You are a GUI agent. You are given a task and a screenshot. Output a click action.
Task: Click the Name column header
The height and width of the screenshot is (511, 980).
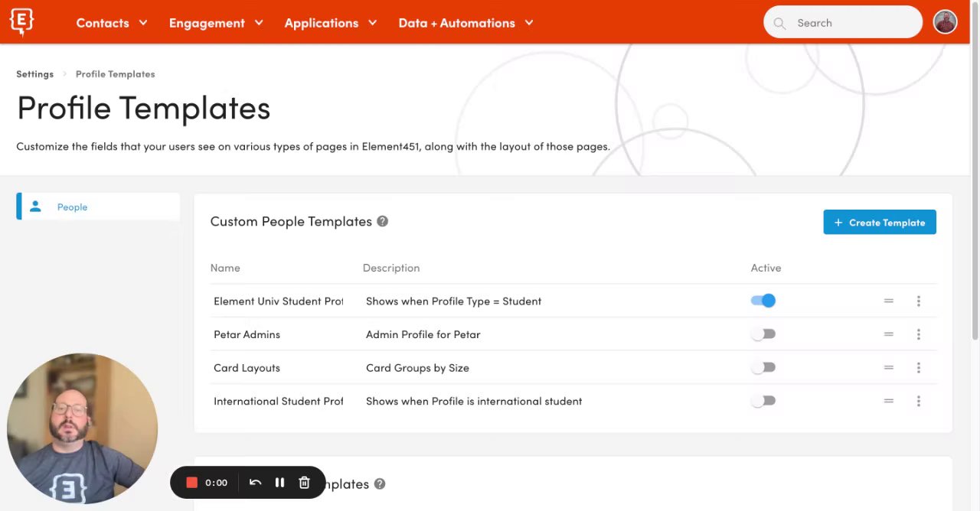tap(225, 268)
